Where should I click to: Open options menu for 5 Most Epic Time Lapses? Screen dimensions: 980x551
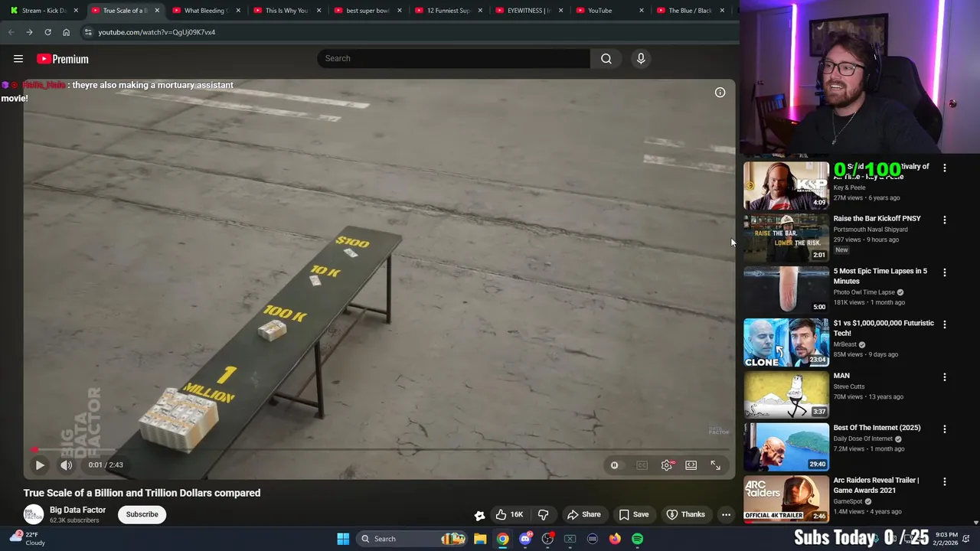pos(944,272)
